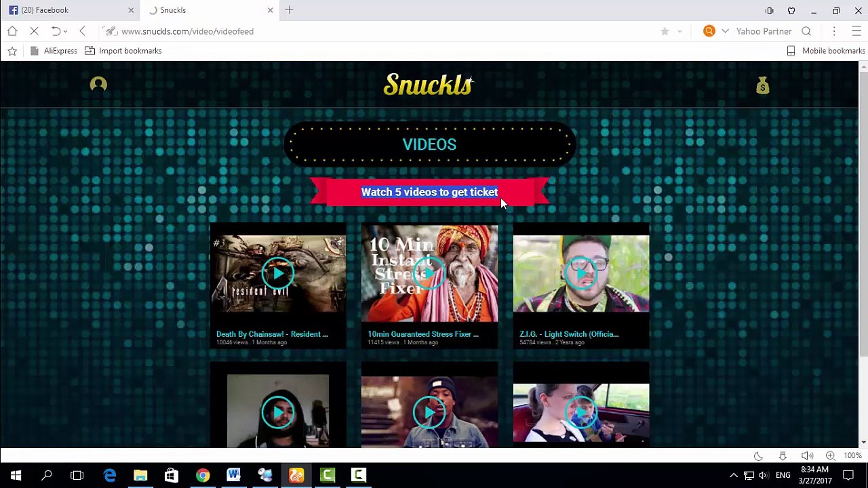This screenshot has height=488, width=868.
Task: Toggle night mode moon icon
Action: pos(758,456)
